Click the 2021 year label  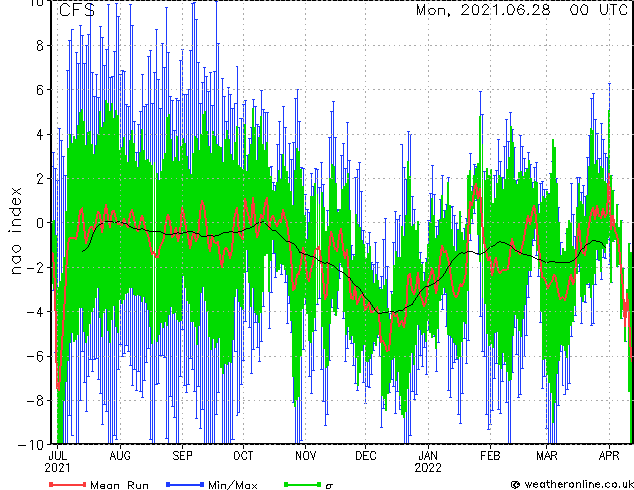(57, 468)
